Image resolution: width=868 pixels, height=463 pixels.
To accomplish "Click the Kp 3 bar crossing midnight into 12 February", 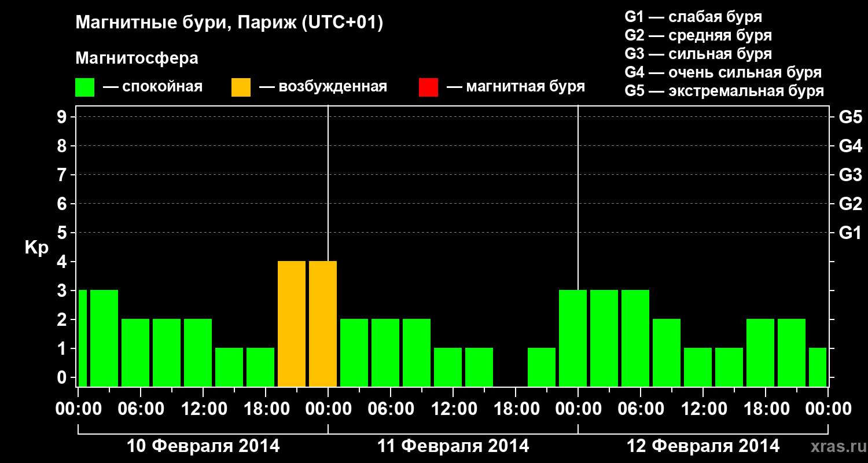I will (573, 338).
